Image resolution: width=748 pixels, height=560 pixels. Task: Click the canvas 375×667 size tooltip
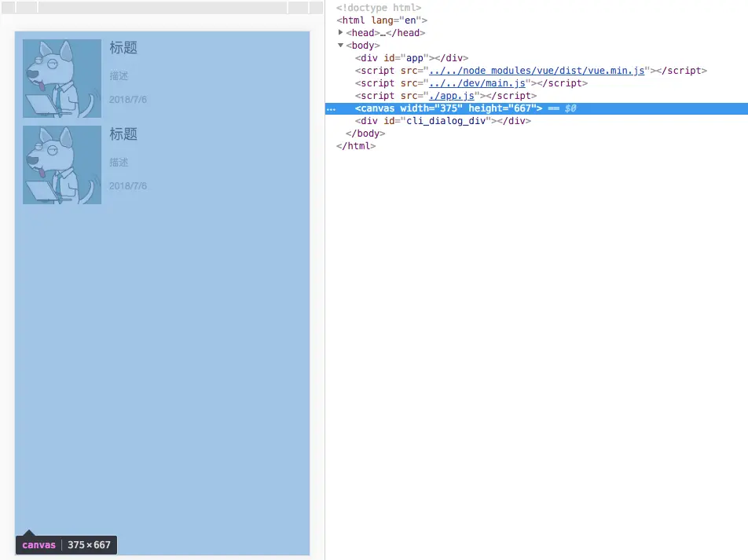(x=66, y=545)
